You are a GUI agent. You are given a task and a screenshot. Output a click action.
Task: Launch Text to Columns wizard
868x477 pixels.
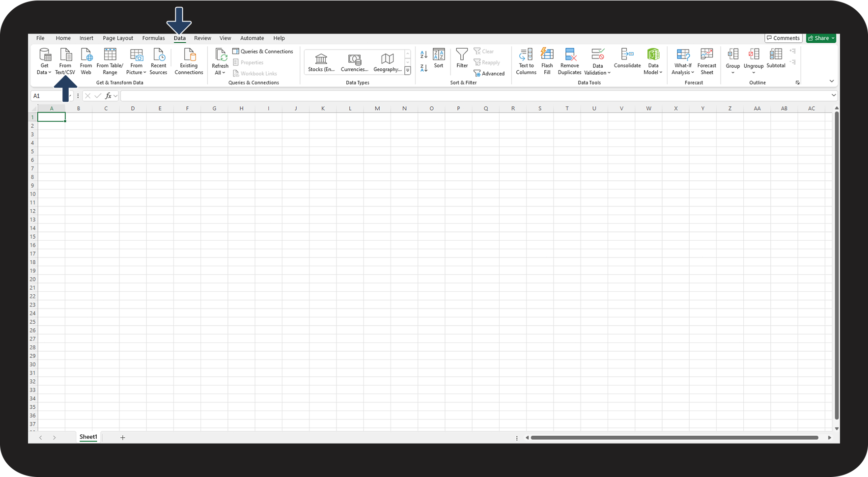tap(526, 61)
